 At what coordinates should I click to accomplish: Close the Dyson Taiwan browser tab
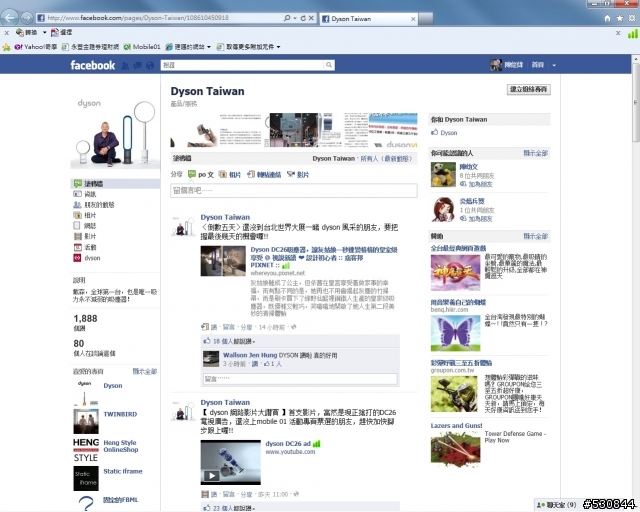tap(413, 19)
